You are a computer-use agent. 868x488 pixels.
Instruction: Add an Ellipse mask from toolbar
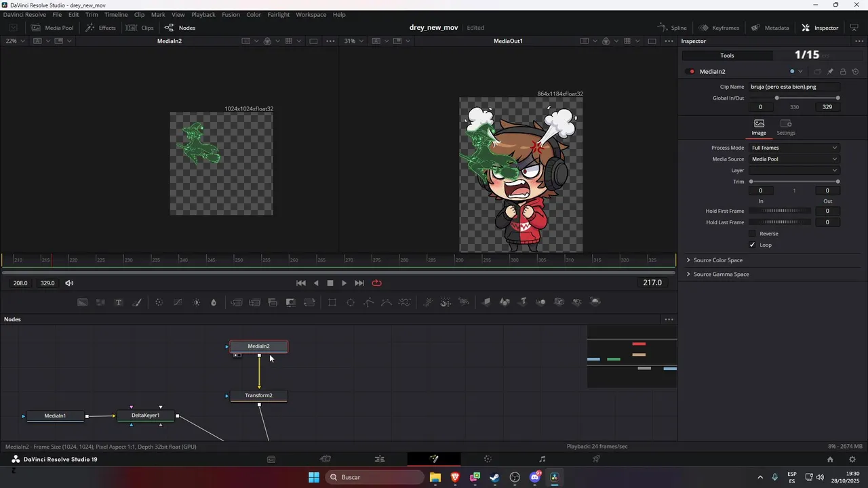coord(351,302)
